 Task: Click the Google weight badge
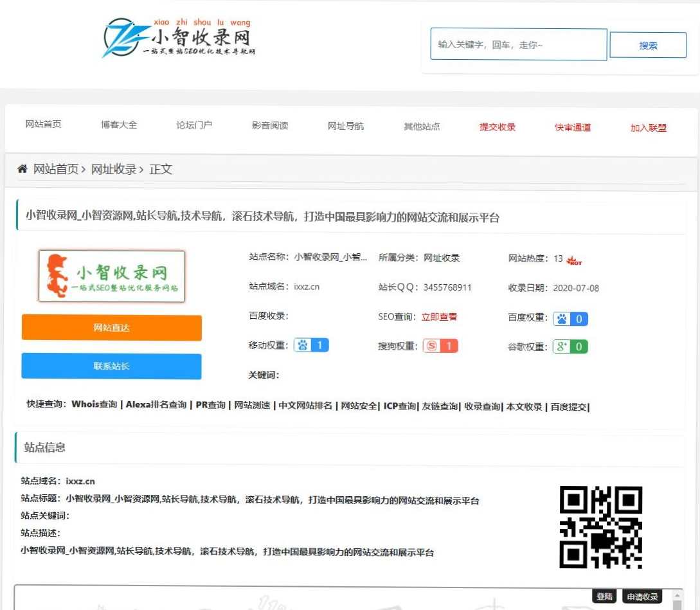tap(570, 346)
